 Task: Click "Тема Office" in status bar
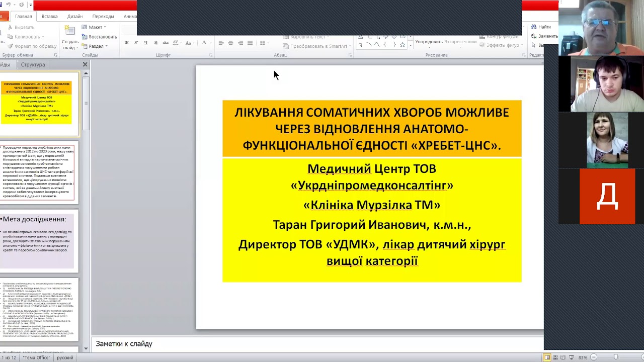tap(36, 357)
